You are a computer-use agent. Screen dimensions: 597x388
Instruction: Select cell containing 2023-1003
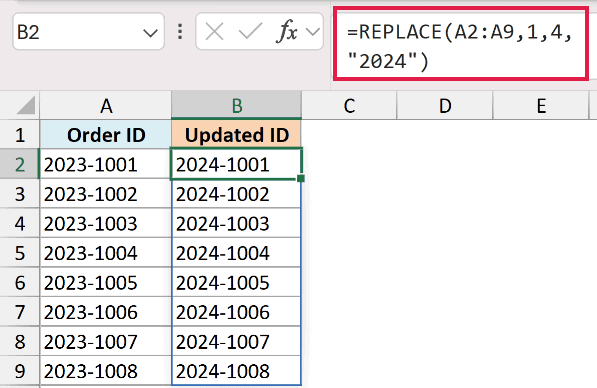(x=106, y=223)
